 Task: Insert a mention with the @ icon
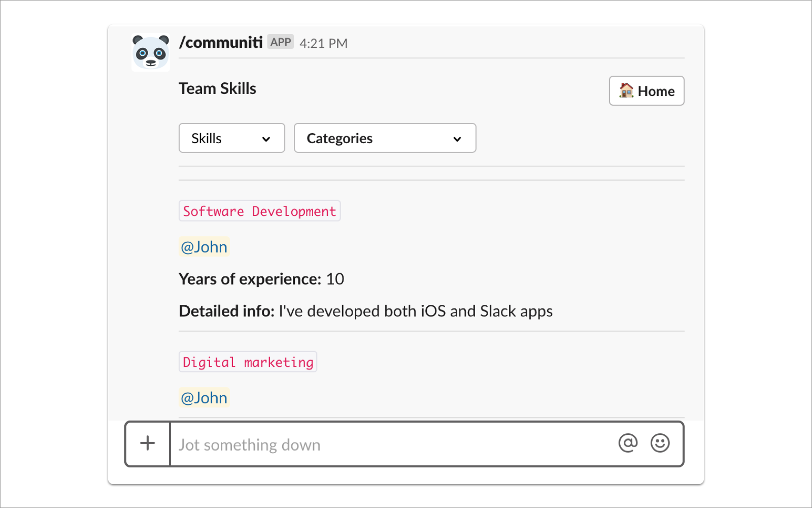click(x=628, y=443)
